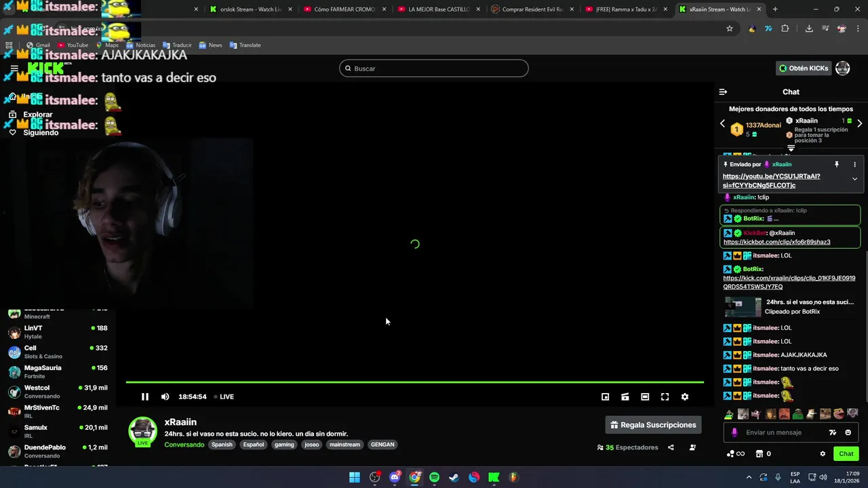Screen dimensions: 868x488
Task: Open video player settings gear
Action: click(685, 396)
